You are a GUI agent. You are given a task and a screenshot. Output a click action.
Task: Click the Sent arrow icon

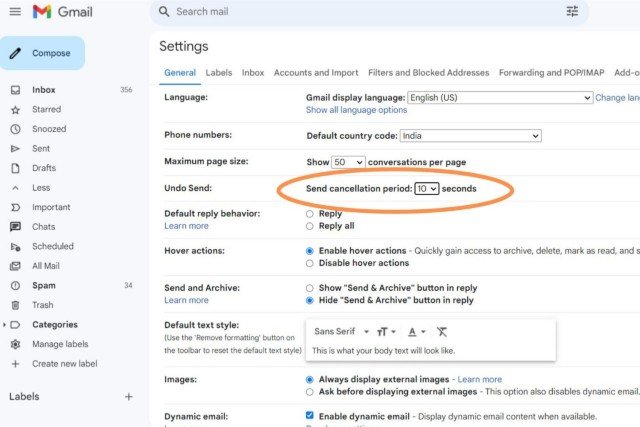(15, 149)
